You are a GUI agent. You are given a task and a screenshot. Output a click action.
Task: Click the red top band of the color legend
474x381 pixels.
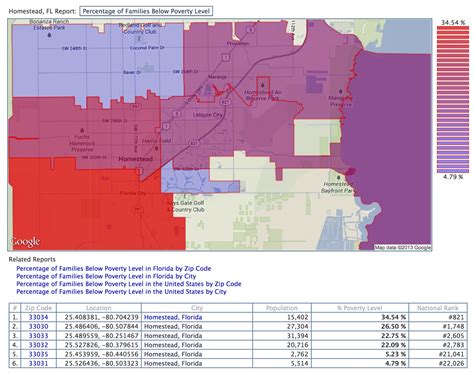coord(453,28)
